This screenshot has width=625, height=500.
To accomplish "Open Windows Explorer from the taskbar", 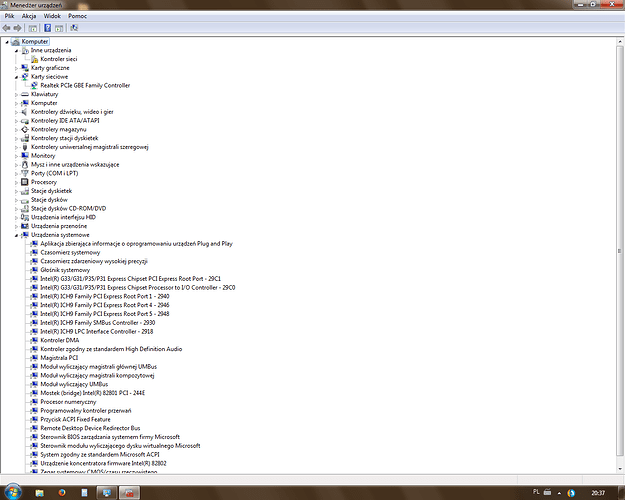I will click(39, 493).
